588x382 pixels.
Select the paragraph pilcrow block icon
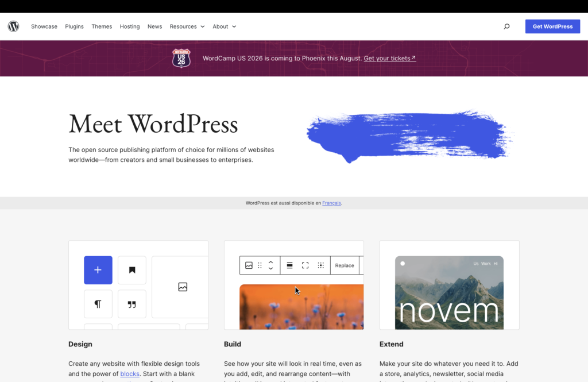pyautogui.click(x=98, y=304)
